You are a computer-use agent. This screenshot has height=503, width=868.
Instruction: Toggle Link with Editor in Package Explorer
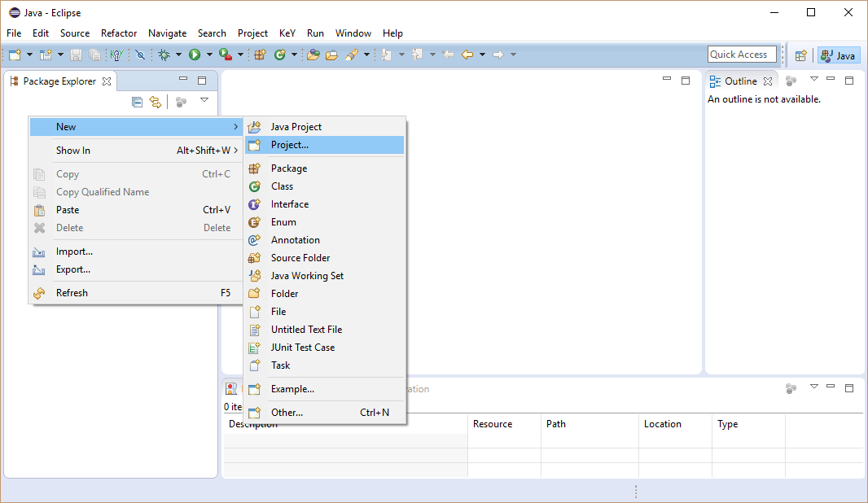pos(156,102)
